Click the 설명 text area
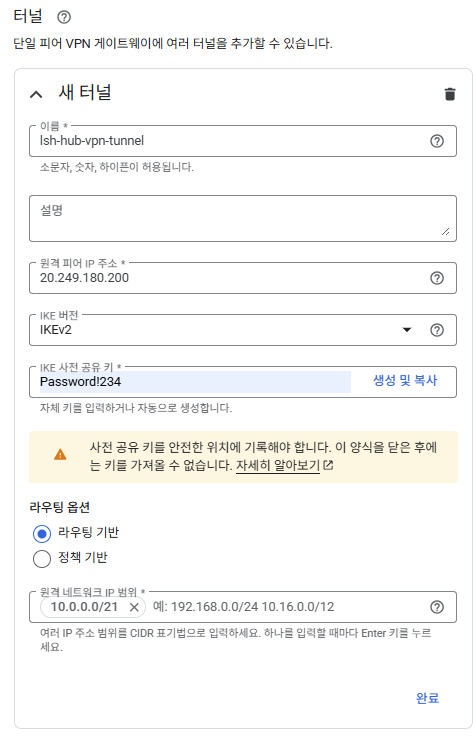Screen dimensions: 473x737 243,219
